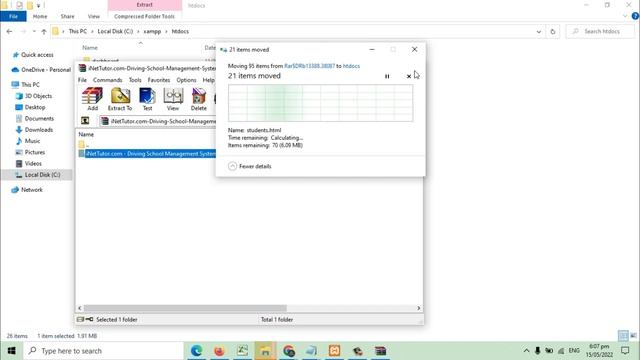The image size is (640, 360).
Task: Click the WinRAR scrollbar right arrow
Action: (x=419, y=308)
